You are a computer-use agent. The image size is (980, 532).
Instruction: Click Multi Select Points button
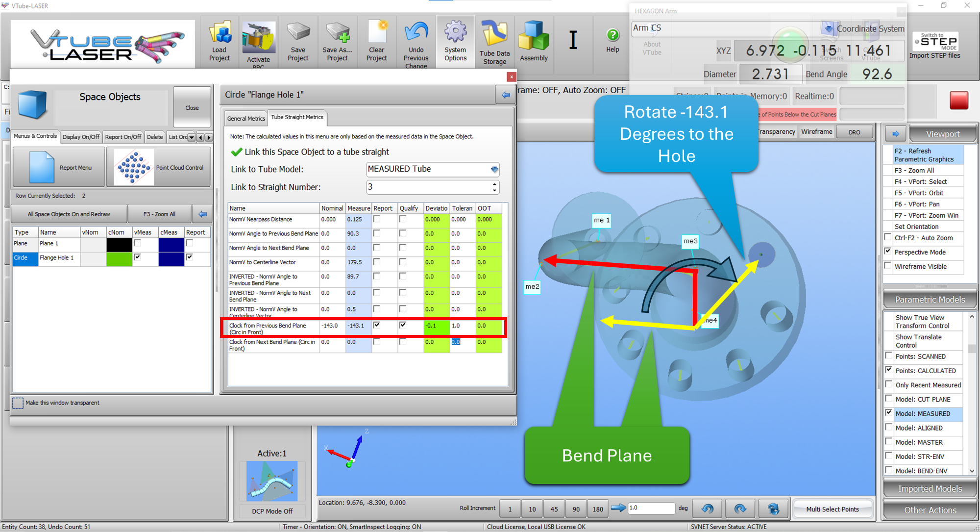click(832, 509)
